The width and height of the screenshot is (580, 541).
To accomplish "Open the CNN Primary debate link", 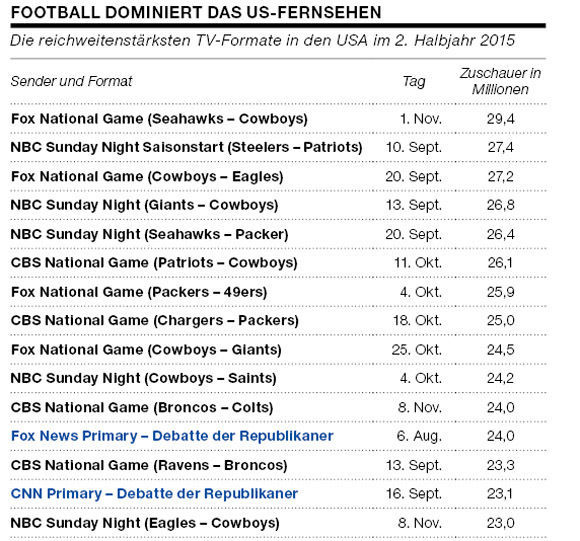I will [154, 494].
